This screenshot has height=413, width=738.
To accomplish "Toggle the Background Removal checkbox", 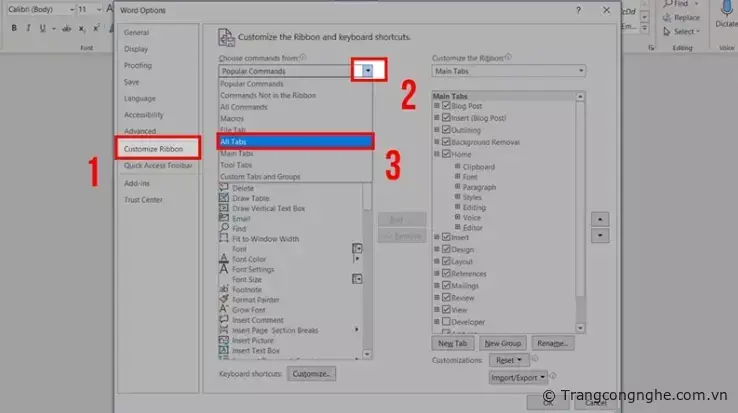I will [x=446, y=142].
